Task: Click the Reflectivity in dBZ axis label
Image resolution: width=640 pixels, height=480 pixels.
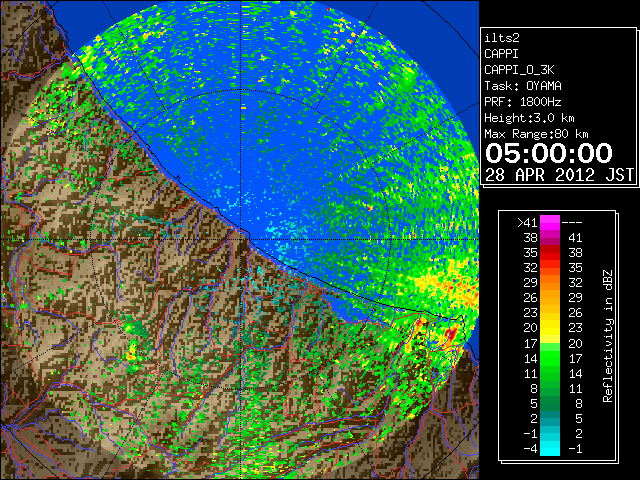Action: (608, 336)
